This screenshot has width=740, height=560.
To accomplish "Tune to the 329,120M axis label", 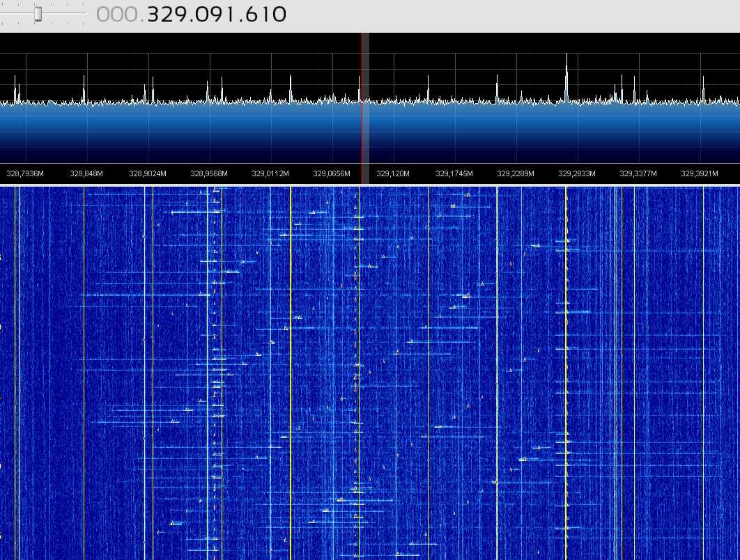I will pyautogui.click(x=393, y=173).
